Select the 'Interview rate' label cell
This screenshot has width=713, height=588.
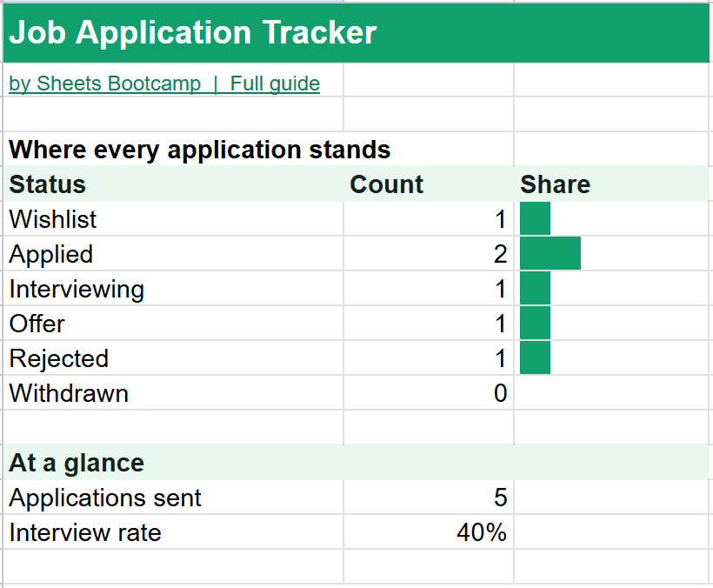[173, 532]
